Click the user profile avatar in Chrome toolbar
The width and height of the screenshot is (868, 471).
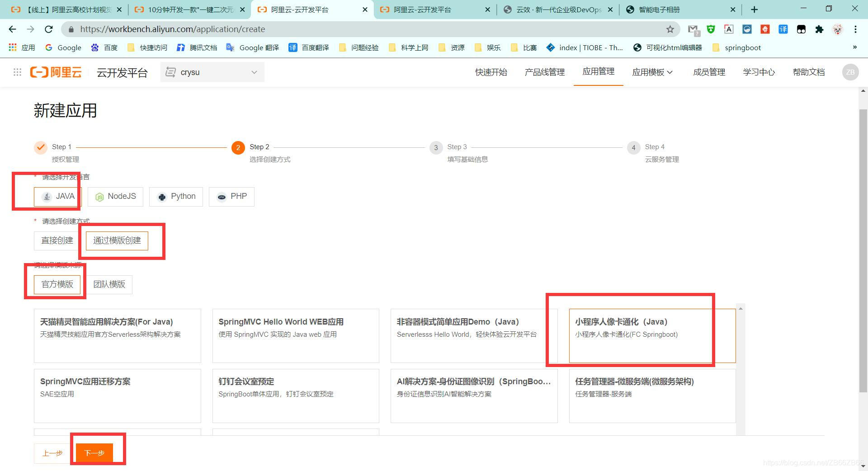pyautogui.click(x=838, y=29)
